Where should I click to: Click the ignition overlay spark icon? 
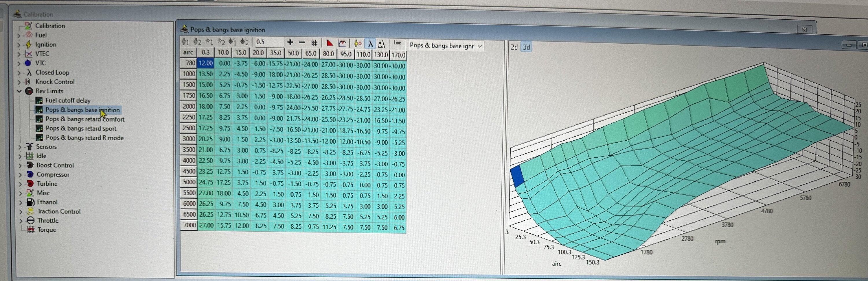coord(358,43)
